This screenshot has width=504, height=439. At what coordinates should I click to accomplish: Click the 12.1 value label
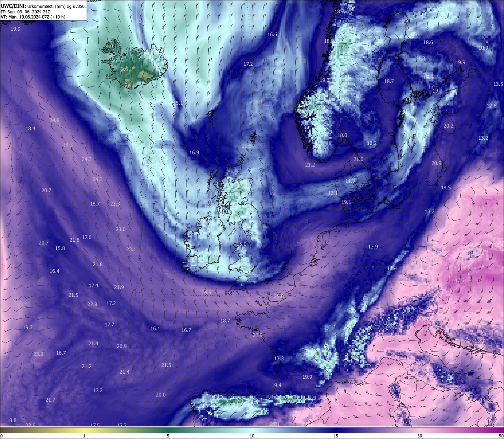(x=333, y=193)
